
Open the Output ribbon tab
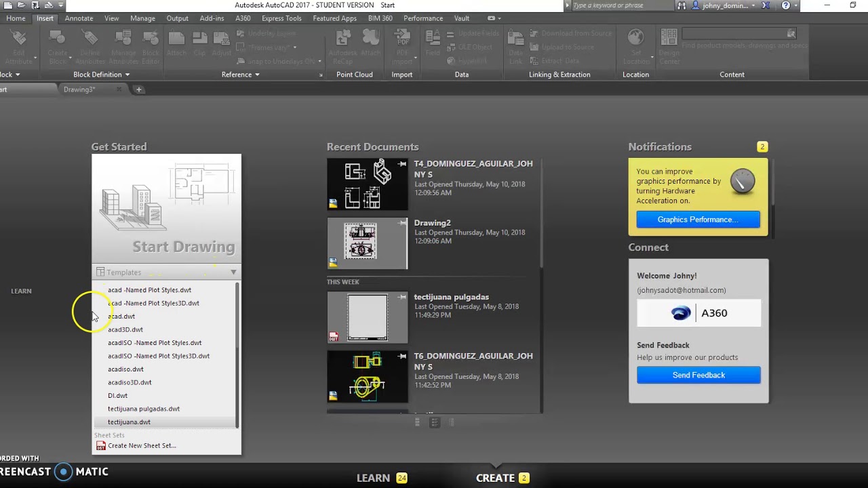coord(178,18)
